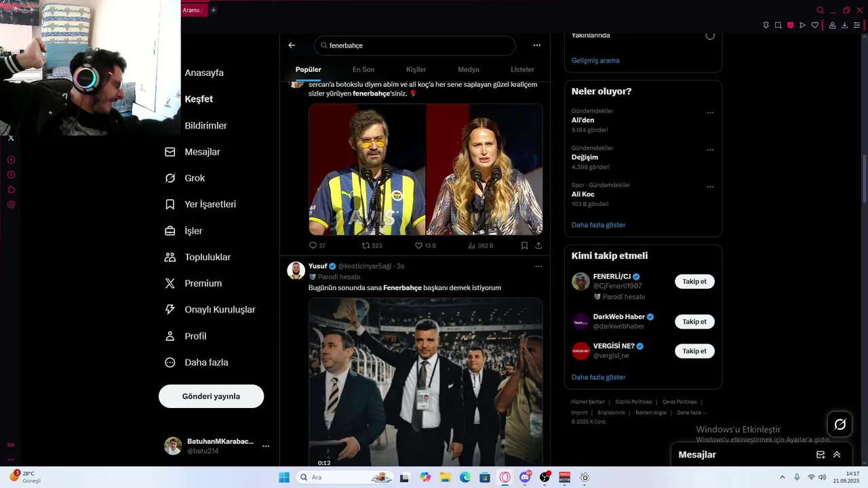Open more options for the Ali Koc trend
The image size is (868, 488).
click(x=710, y=186)
